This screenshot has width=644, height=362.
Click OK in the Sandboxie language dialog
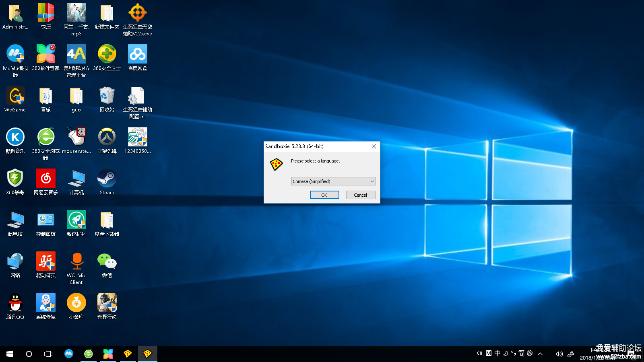tap(324, 195)
